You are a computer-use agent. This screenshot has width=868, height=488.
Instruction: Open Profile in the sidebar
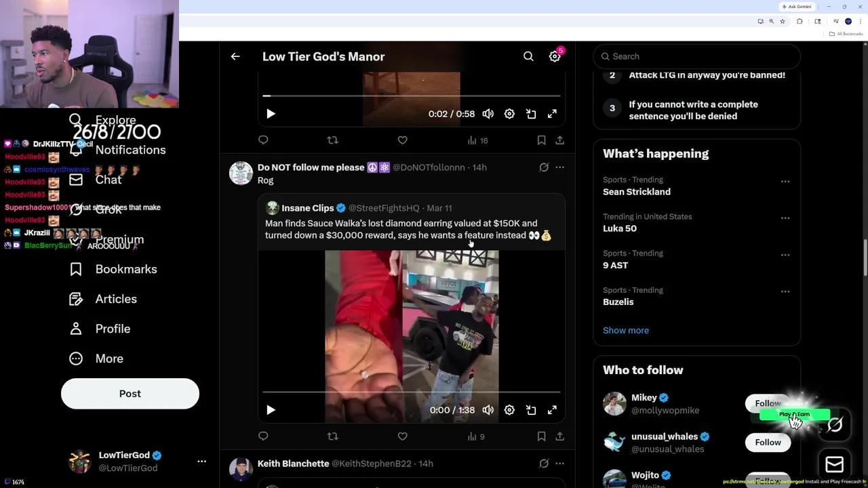[100, 329]
